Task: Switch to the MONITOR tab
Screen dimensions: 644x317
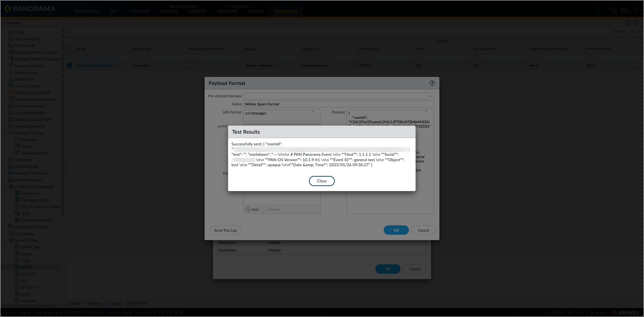Action: 140,11
